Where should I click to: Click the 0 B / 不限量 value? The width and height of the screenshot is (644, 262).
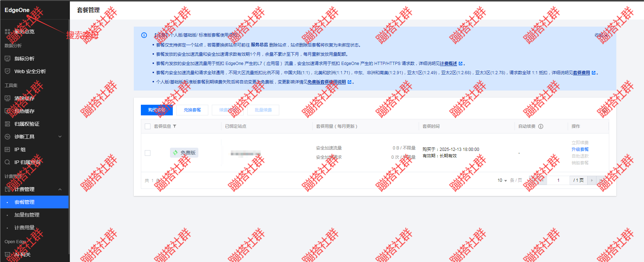[x=404, y=148]
